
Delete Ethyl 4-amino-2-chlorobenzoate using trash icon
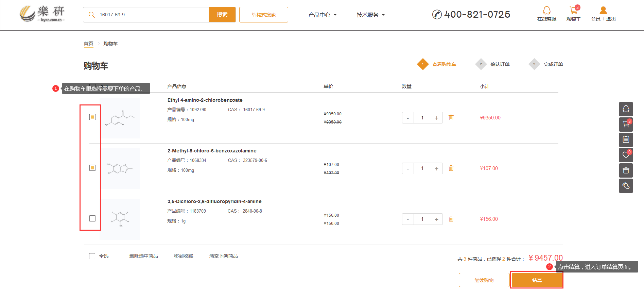click(x=451, y=118)
